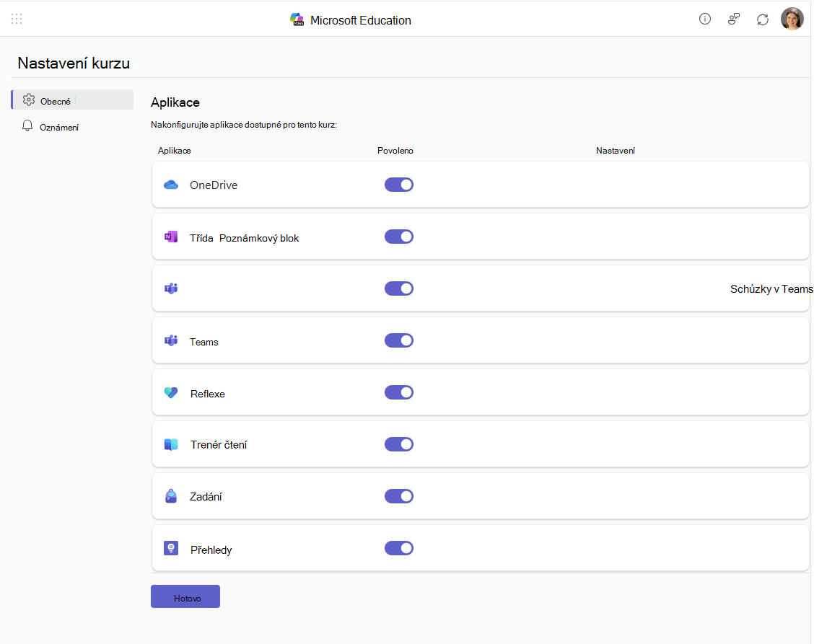Viewport: 814px width, 644px height.
Task: Click the Hotovo button
Action: (185, 597)
